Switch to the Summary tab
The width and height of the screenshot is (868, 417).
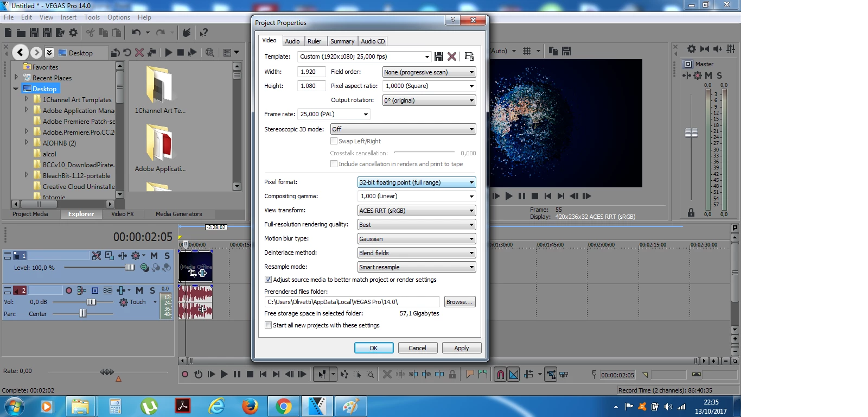point(342,41)
